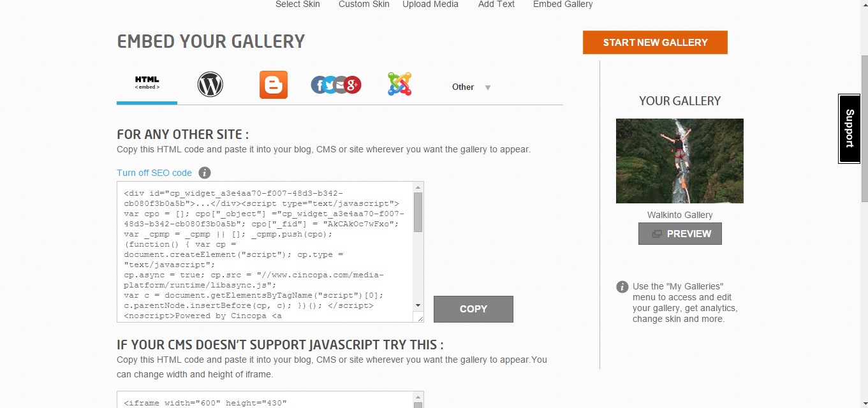Screen dimensions: 868x408
Task: Click inside the embed code text area
Action: tap(265, 252)
